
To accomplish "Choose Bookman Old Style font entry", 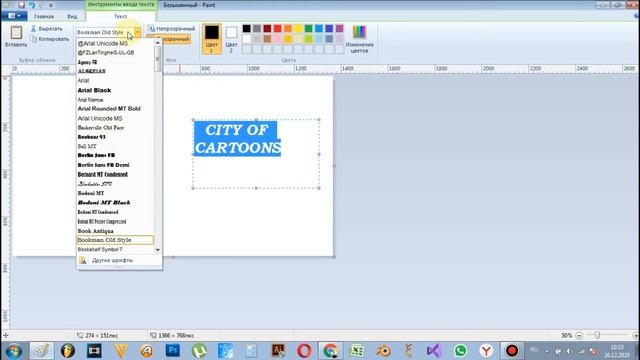I will tap(115, 240).
